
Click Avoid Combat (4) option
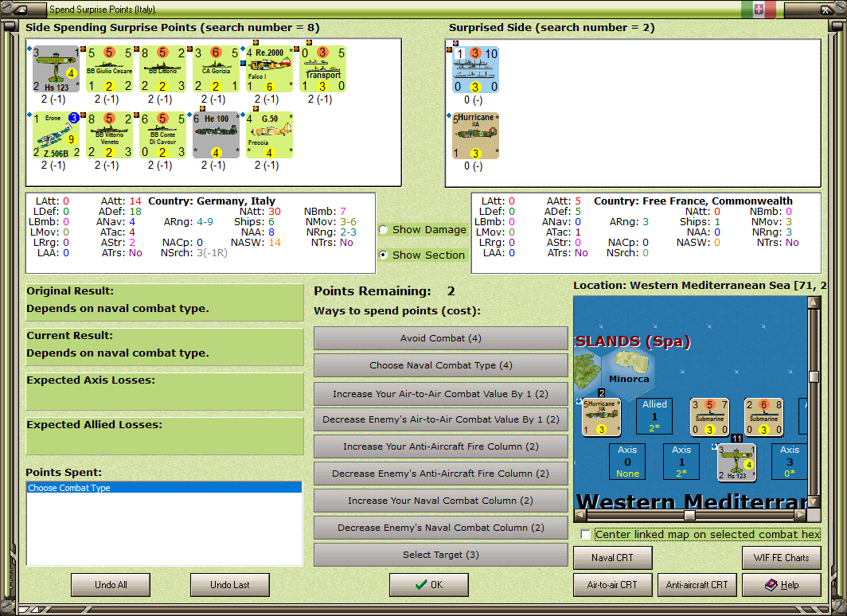point(440,338)
